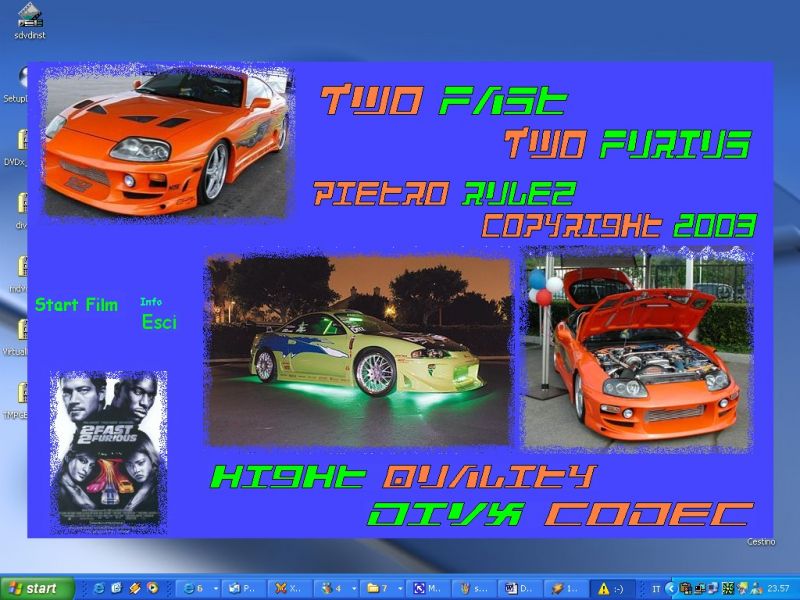Switch to the P... taskbar window
800x600 pixels.
[244, 588]
